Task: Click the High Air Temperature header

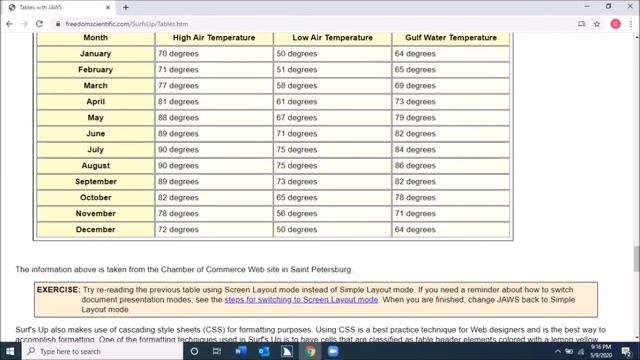Action: click(214, 38)
